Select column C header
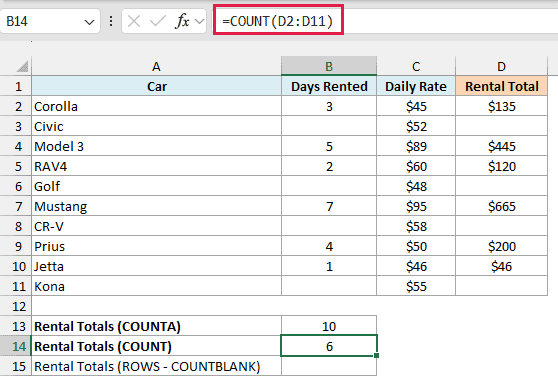Viewport: 558px width, 376px height. coord(416,66)
